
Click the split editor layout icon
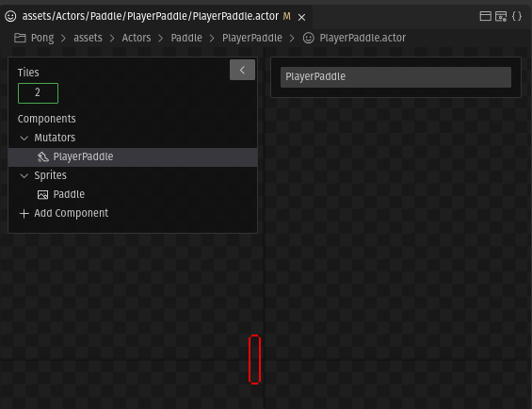point(486,16)
